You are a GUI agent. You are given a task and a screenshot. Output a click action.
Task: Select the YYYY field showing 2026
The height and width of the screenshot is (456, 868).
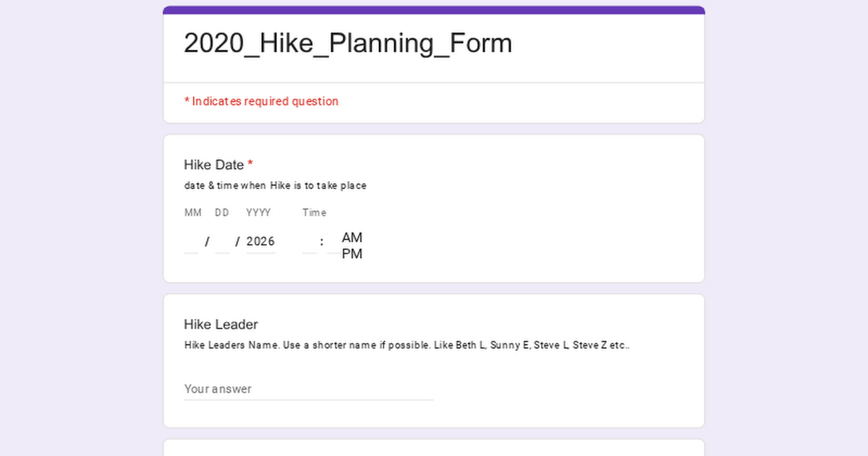coord(260,241)
